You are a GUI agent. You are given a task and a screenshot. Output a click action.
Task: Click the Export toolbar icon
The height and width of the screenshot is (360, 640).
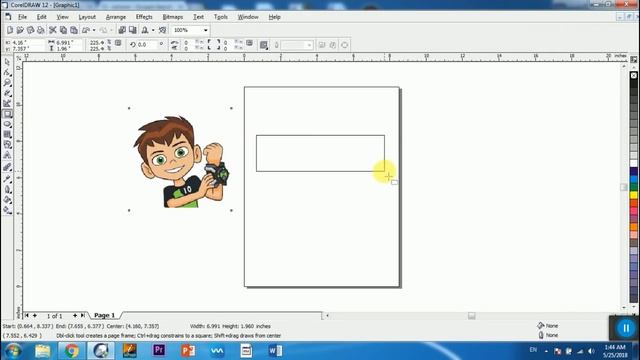click(132, 30)
